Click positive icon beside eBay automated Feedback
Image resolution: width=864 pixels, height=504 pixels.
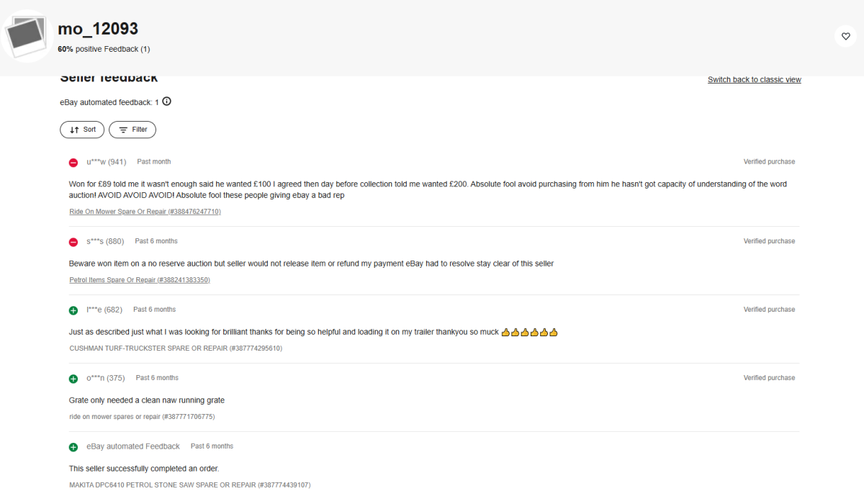tap(73, 447)
